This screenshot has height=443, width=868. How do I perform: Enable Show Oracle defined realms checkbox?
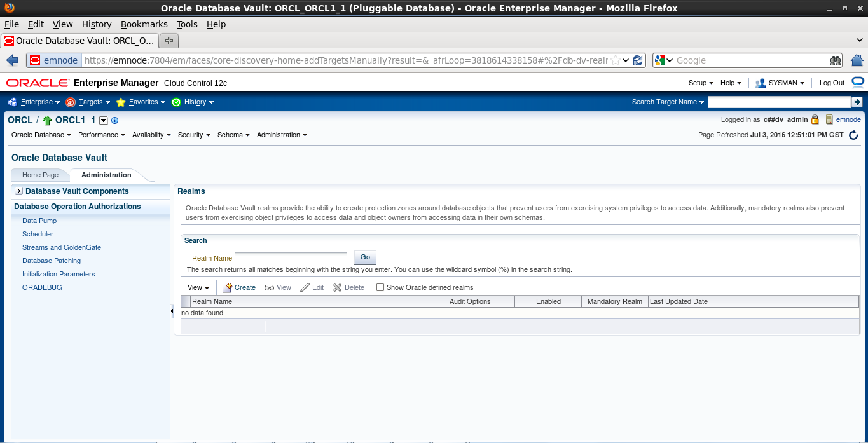coord(380,287)
